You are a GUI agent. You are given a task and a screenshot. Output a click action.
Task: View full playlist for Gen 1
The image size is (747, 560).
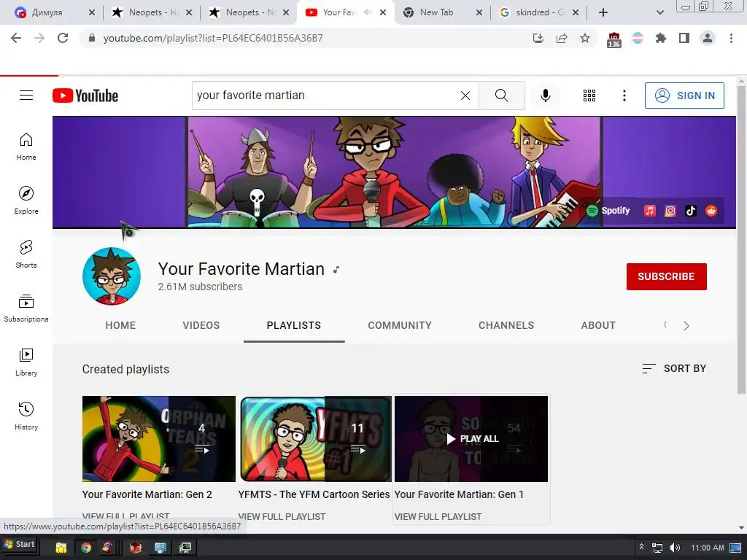pos(438,517)
